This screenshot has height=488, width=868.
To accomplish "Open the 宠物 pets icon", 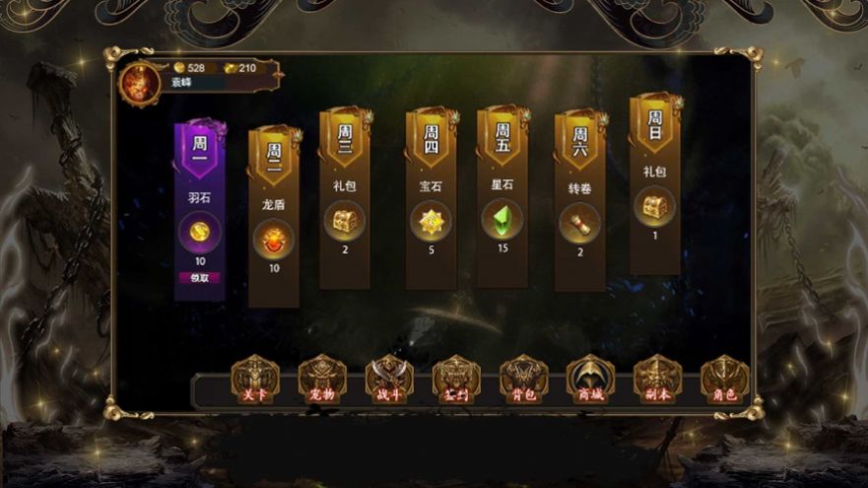I will click(x=322, y=379).
